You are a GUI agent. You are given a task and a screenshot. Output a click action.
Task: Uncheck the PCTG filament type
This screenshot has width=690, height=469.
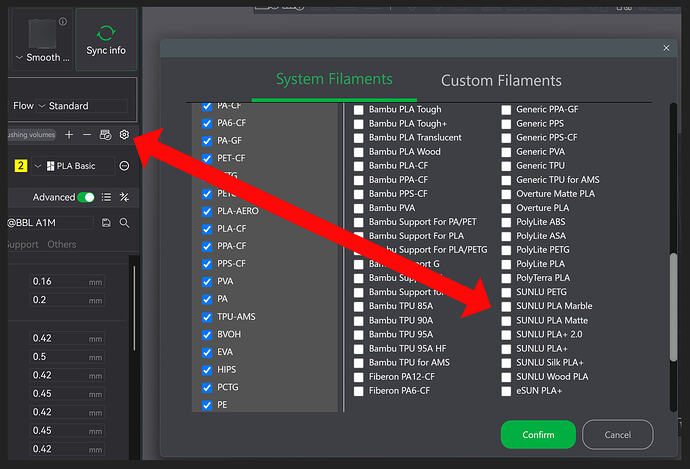point(207,387)
